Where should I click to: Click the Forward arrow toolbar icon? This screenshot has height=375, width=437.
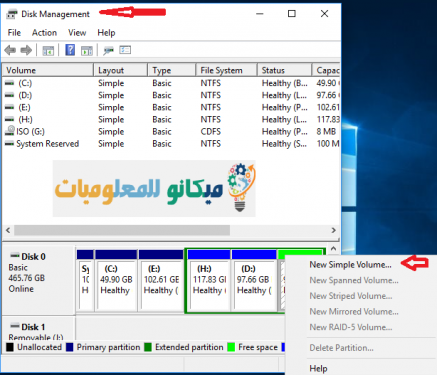pos(26,50)
